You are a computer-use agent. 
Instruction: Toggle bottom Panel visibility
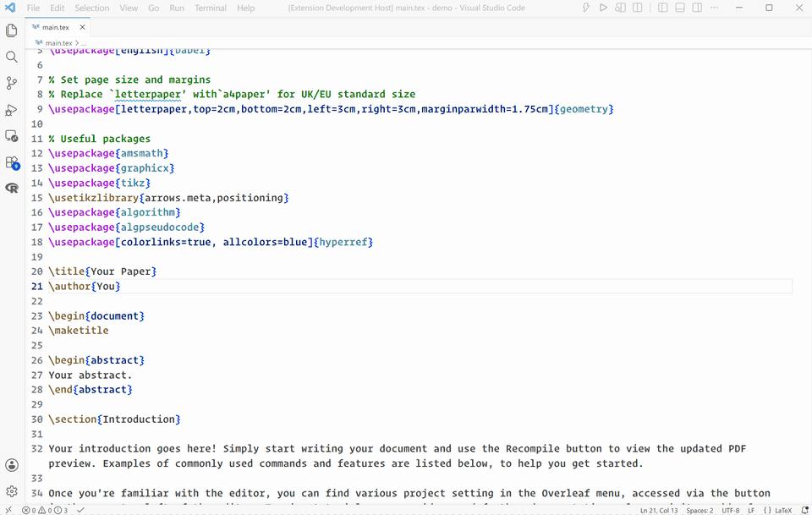point(680,8)
